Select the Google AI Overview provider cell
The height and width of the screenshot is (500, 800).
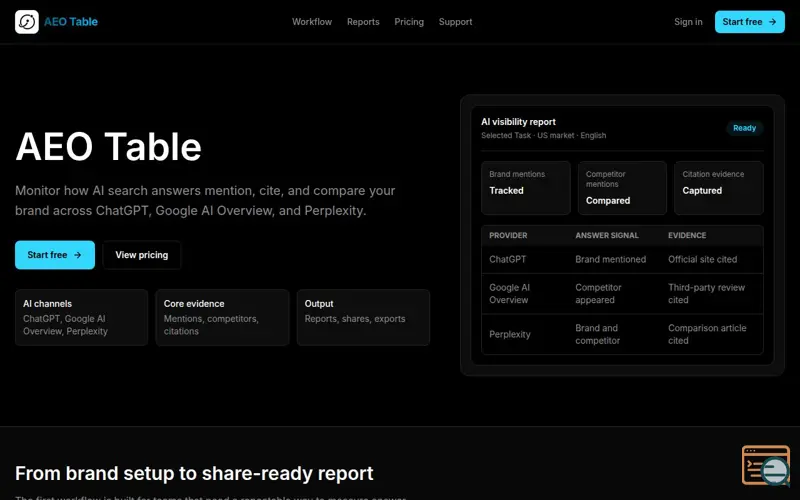(x=510, y=294)
